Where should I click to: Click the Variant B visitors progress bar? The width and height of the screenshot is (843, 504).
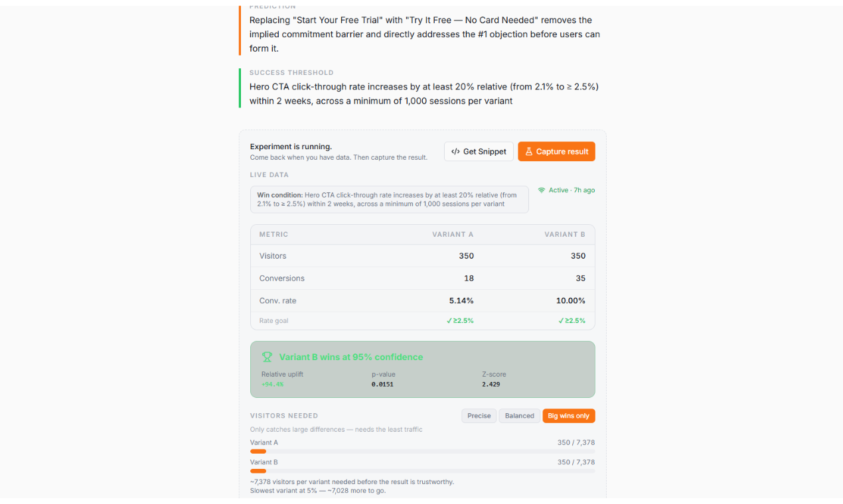pos(422,472)
